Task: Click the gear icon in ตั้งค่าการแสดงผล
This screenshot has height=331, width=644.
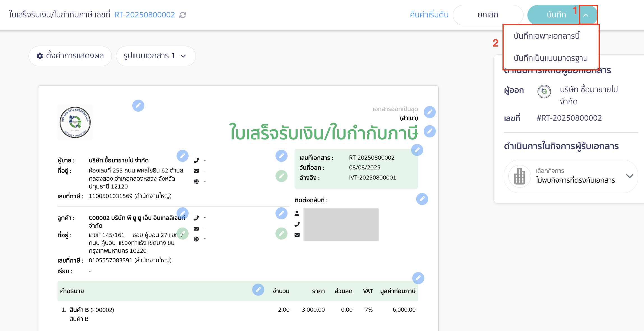Action: pyautogui.click(x=40, y=56)
